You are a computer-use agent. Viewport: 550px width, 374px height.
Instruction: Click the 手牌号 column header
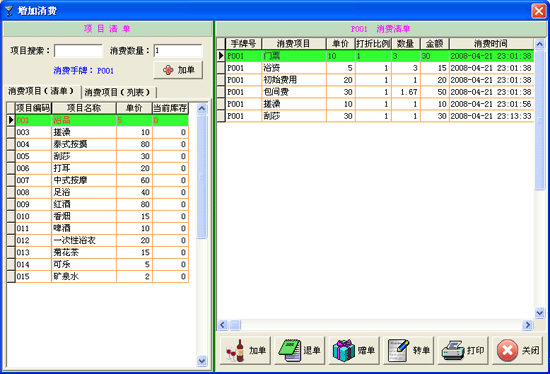[243, 44]
